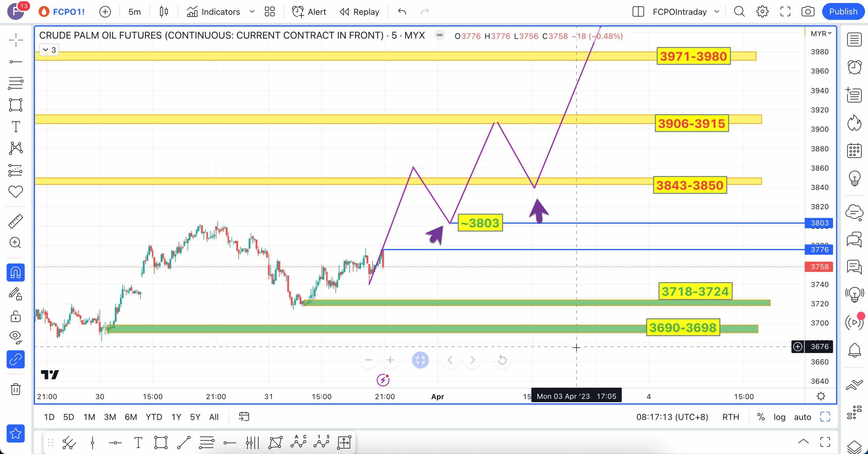Viewport: 868px width, 454px height.
Task: Toggle hide all drawings eye icon
Action: coord(15,336)
